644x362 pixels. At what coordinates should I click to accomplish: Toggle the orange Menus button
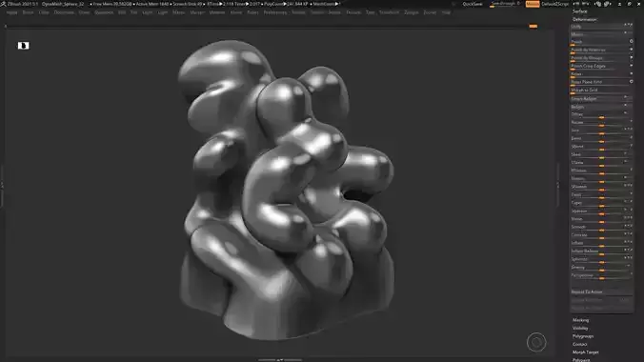click(533, 4)
